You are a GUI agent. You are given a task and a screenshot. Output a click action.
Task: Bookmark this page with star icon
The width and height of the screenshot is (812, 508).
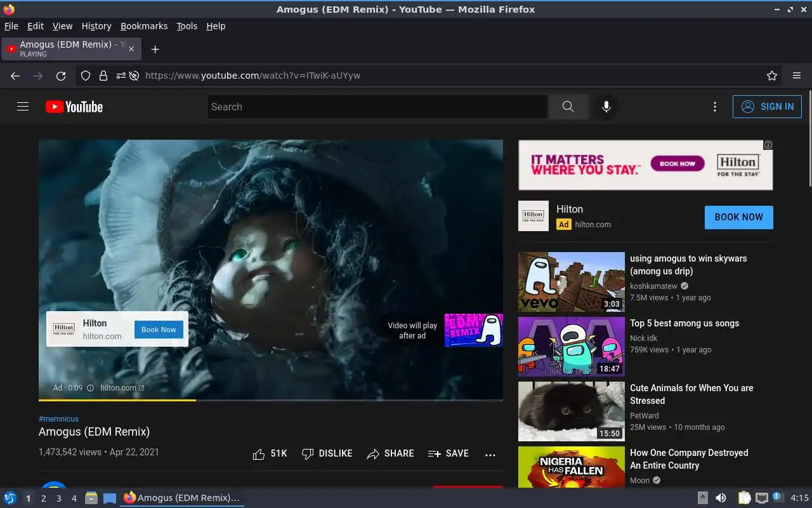click(x=772, y=76)
